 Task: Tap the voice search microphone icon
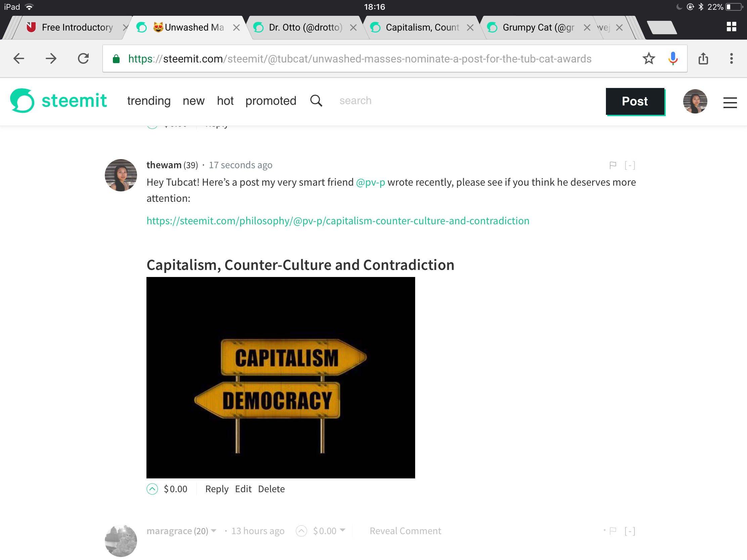tap(673, 59)
